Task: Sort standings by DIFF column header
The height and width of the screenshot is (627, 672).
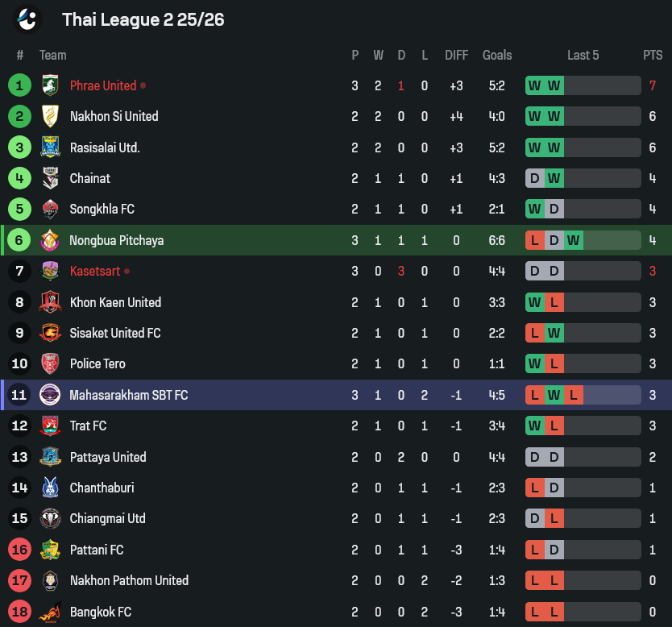Action: pos(456,56)
